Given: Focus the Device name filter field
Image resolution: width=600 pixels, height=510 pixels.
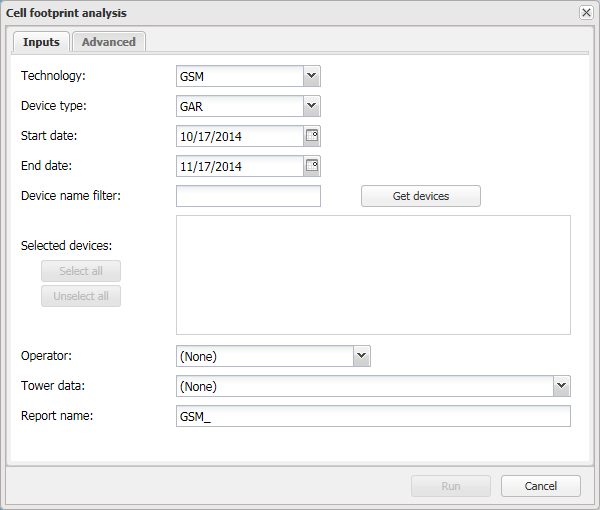Looking at the screenshot, I should click(248, 196).
